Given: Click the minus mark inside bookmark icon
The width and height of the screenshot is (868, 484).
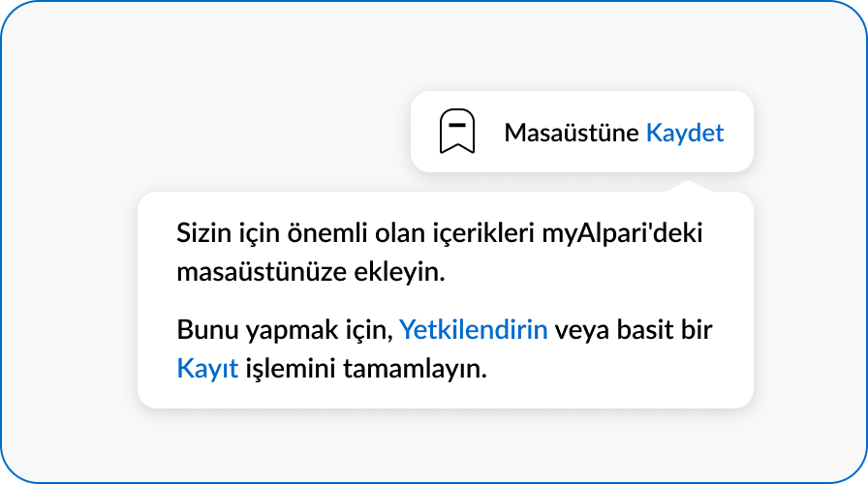Looking at the screenshot, I should pyautogui.click(x=457, y=124).
